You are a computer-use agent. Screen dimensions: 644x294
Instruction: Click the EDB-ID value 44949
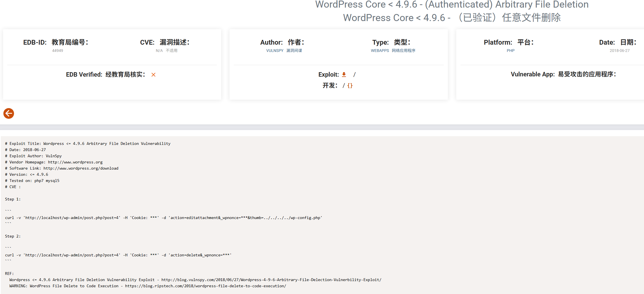58,51
